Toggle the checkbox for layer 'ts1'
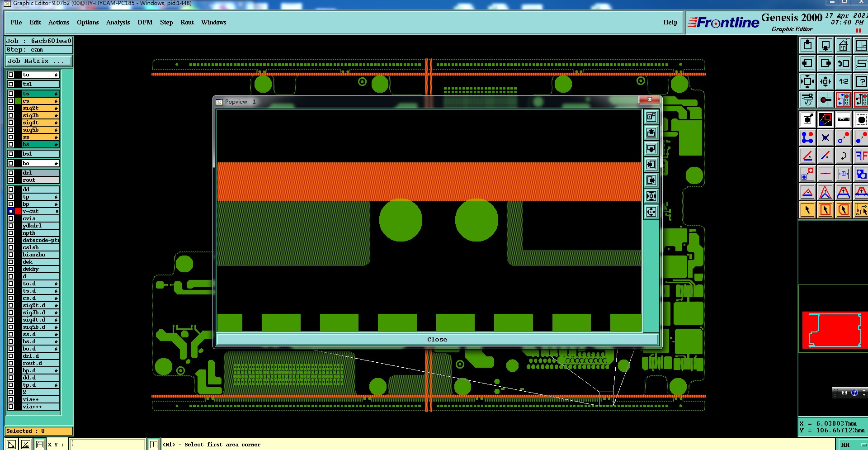The image size is (868, 450). 11,84
